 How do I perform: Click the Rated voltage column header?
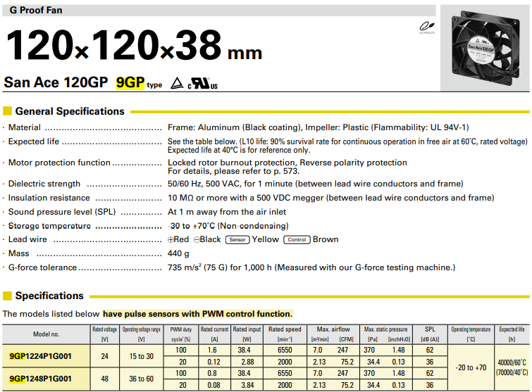(104, 334)
